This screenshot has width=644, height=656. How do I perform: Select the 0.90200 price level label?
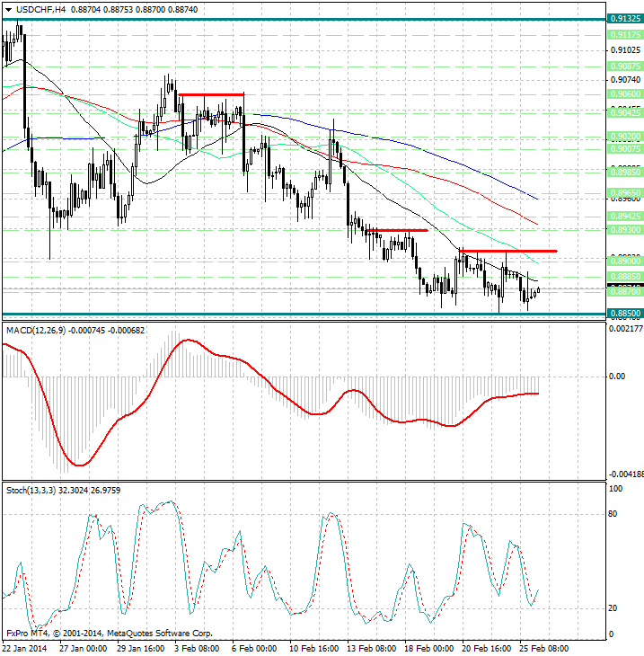(625, 137)
